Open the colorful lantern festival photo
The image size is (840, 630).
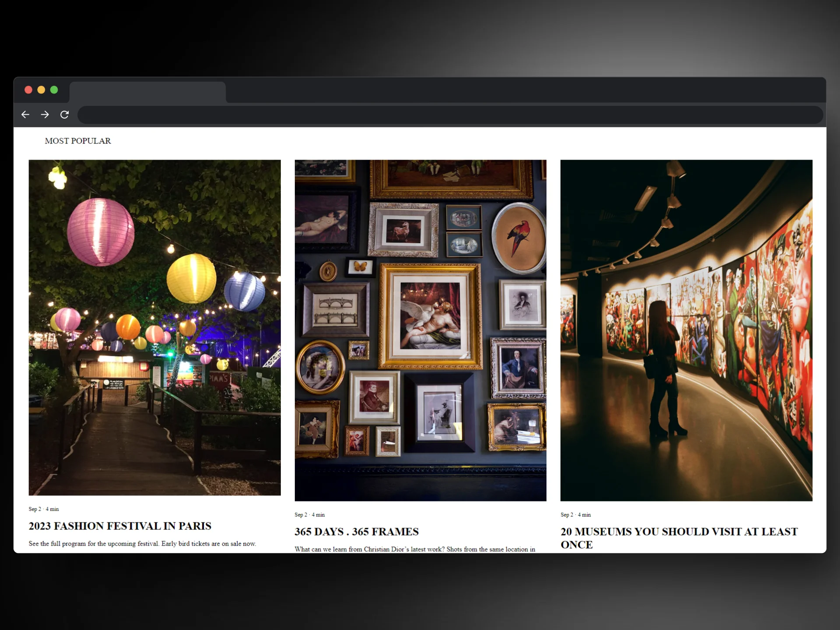click(x=154, y=327)
